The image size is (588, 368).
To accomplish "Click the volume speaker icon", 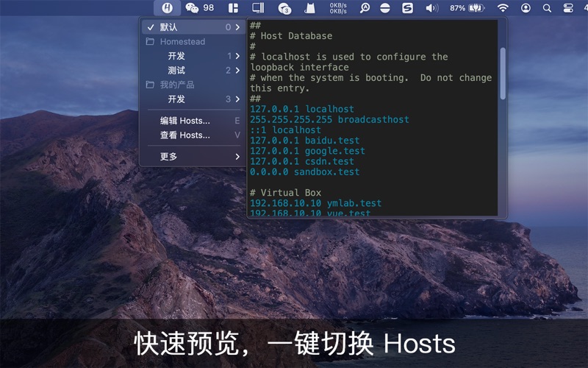I will [x=431, y=8].
